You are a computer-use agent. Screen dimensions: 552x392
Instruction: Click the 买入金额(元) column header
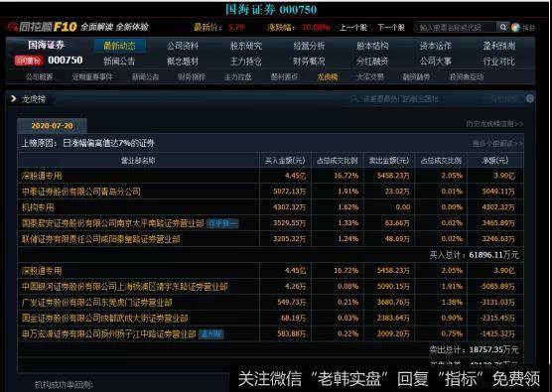pyautogui.click(x=285, y=161)
